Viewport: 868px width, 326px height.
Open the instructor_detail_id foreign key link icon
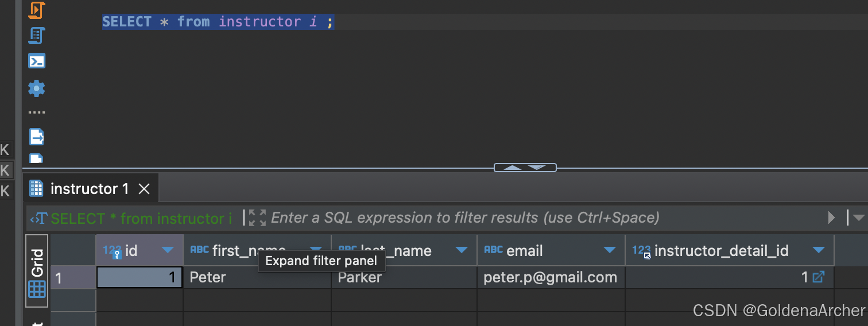coord(819,277)
